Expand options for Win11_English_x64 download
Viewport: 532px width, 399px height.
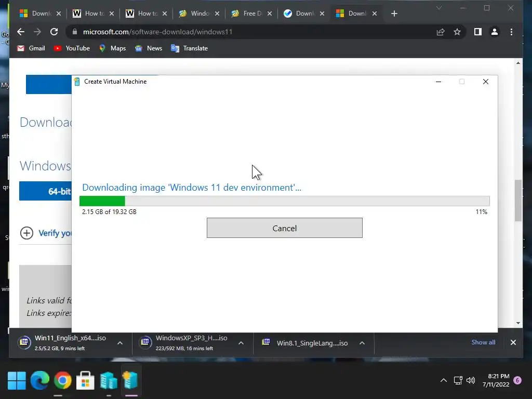120,343
